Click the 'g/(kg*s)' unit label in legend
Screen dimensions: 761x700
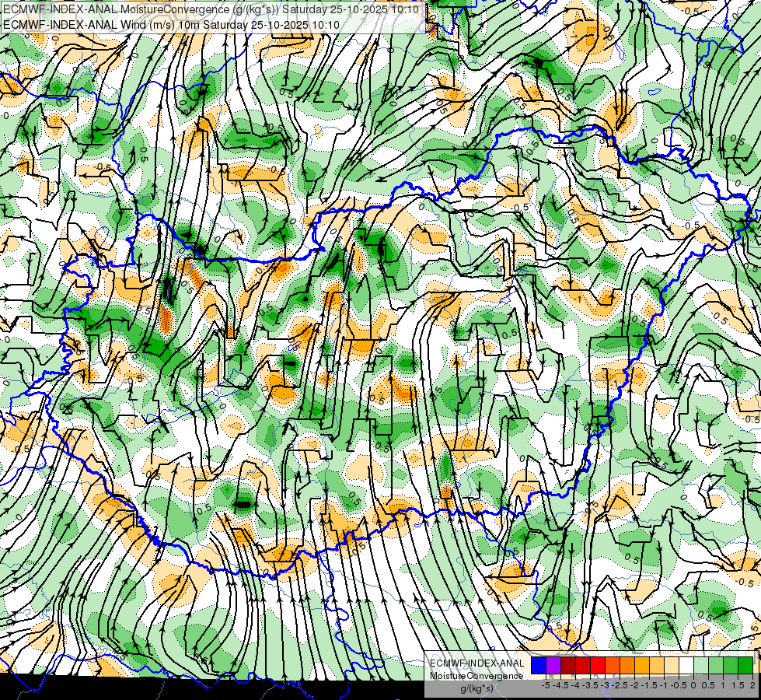[x=476, y=689]
